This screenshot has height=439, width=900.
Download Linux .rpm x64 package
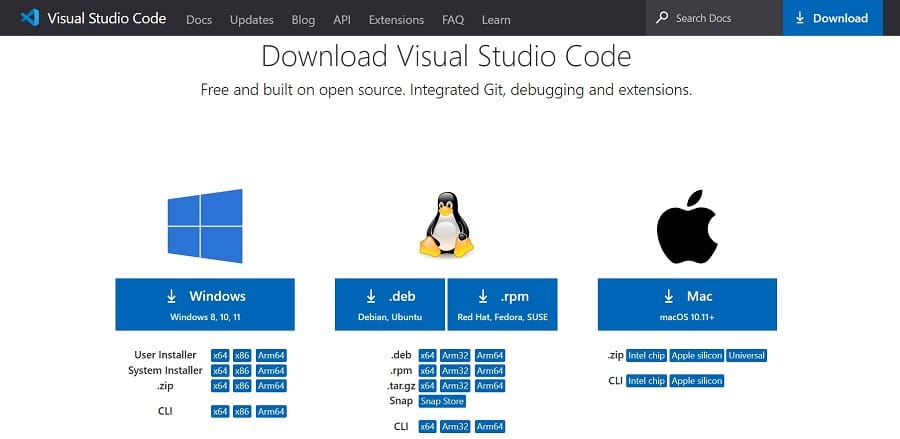[428, 371]
